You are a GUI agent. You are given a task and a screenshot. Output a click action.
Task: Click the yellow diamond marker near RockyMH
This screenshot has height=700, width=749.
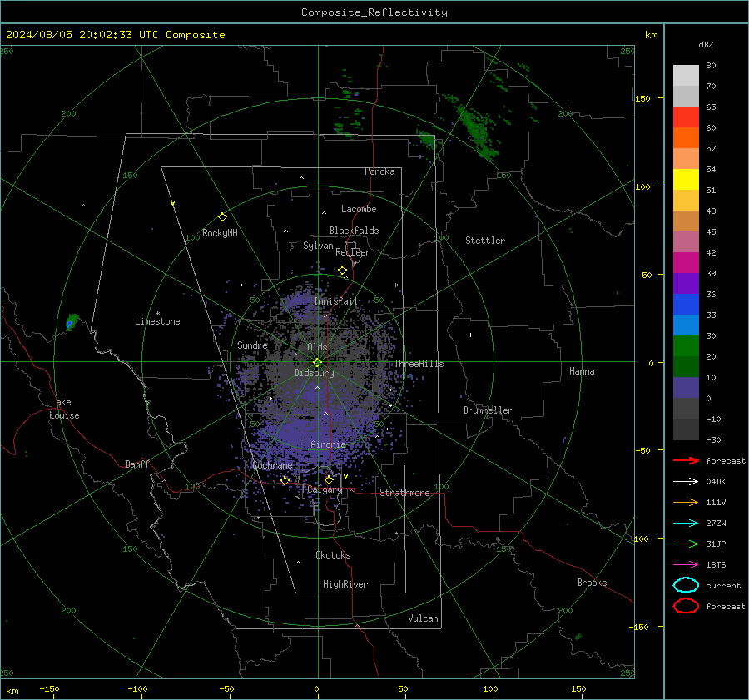[222, 217]
